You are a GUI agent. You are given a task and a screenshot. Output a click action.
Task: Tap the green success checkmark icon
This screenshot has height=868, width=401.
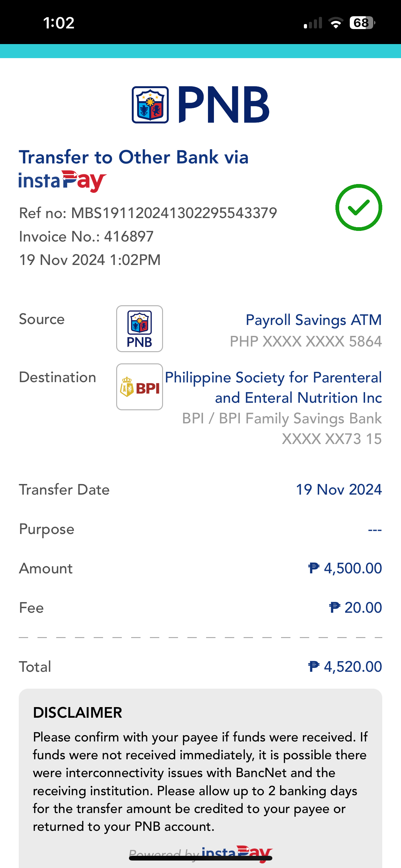pyautogui.click(x=359, y=207)
